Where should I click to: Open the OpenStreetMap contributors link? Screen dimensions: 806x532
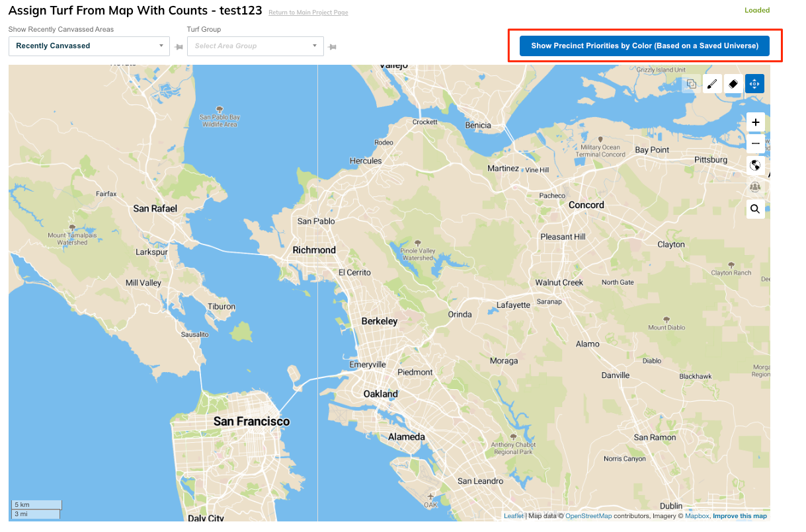(588, 516)
